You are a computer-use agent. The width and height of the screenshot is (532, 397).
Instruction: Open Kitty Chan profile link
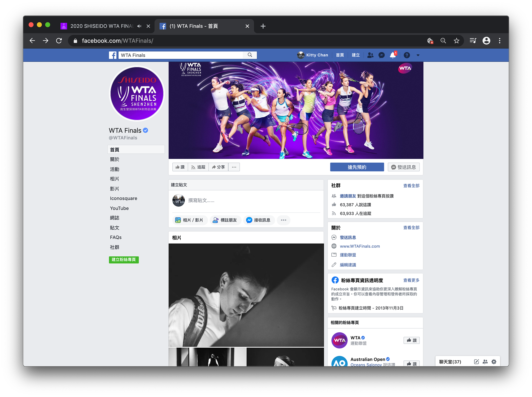[313, 55]
